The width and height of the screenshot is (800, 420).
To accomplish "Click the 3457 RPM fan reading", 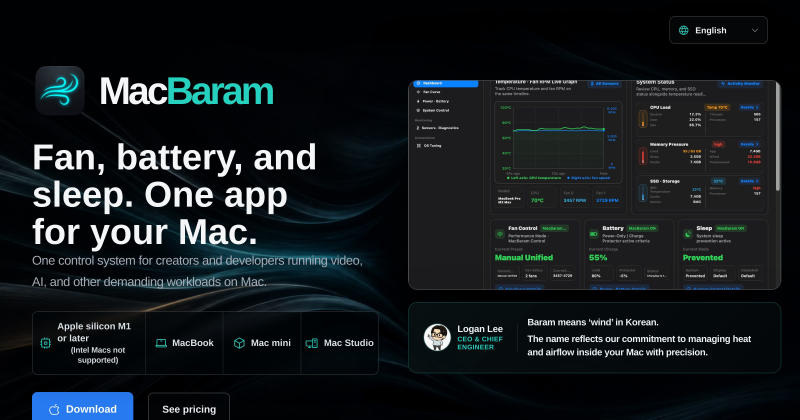I will click(574, 201).
